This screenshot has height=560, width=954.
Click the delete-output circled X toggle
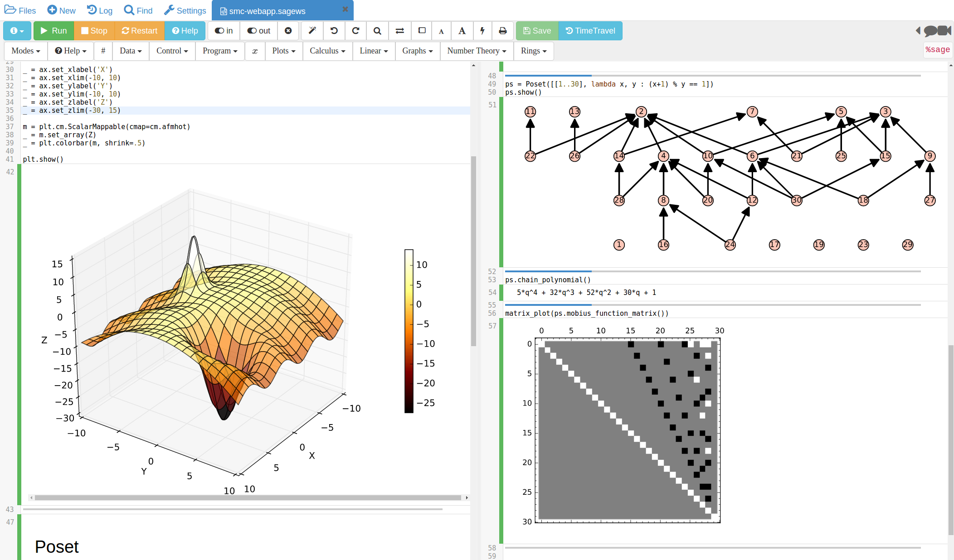288,31
